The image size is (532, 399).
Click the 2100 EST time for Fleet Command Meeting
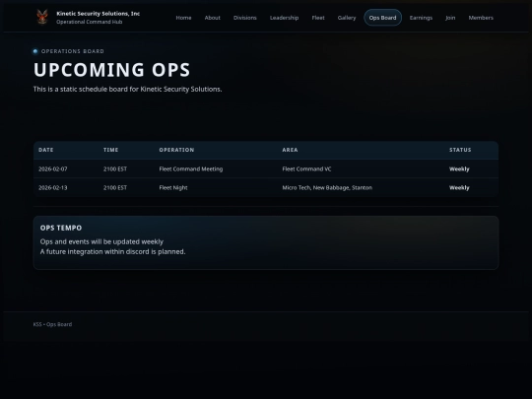click(x=115, y=169)
